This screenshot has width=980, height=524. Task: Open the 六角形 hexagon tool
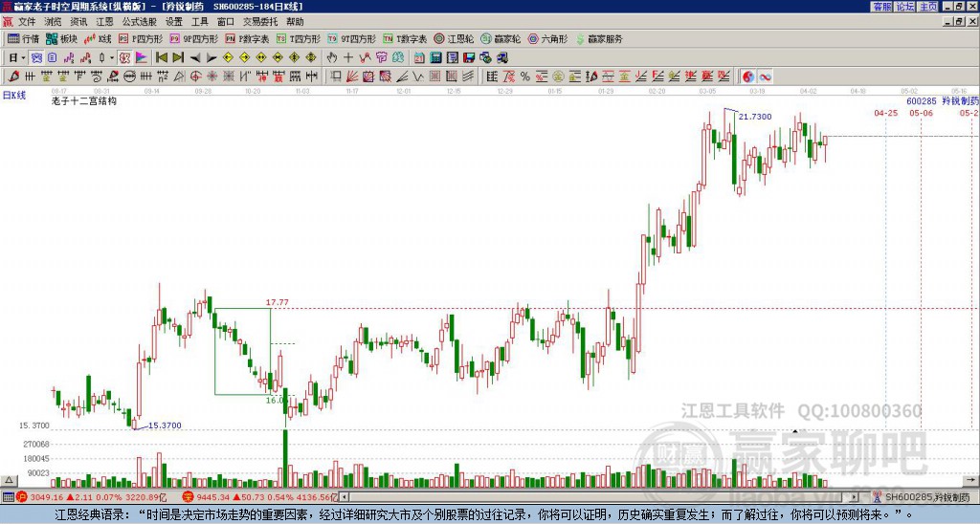548,38
